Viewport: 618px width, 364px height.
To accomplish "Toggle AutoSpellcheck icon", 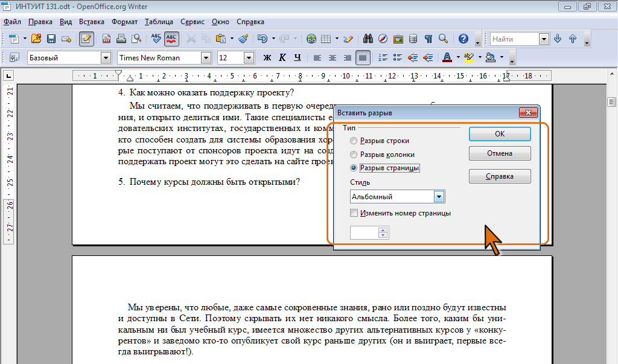I will click(171, 39).
